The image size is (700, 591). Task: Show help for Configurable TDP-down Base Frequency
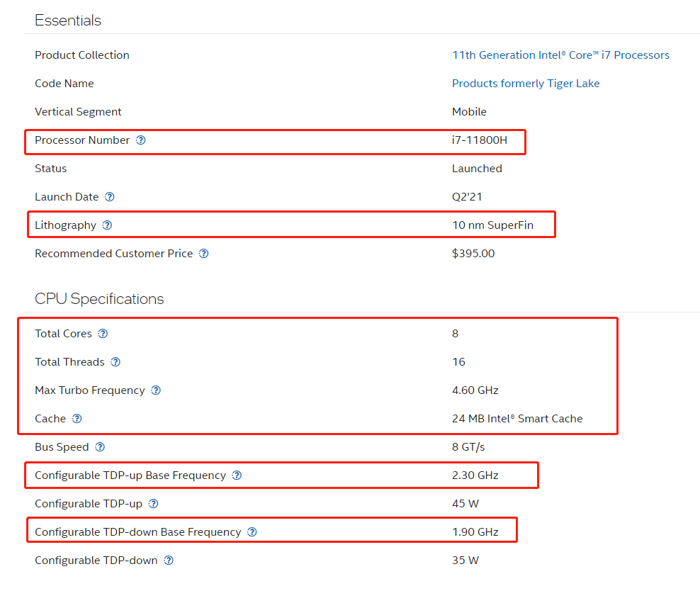[x=252, y=532]
